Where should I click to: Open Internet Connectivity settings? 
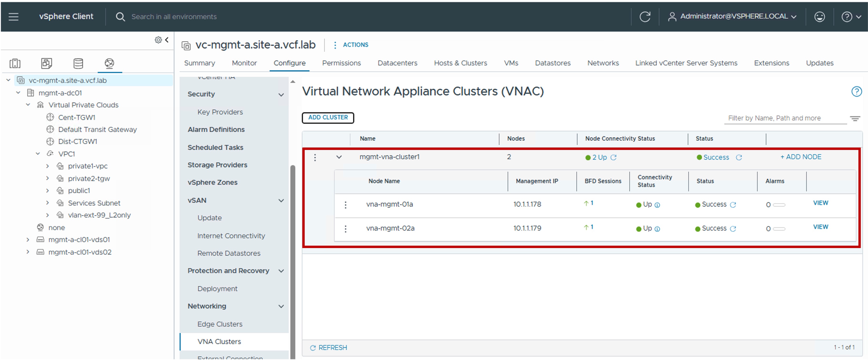point(231,236)
